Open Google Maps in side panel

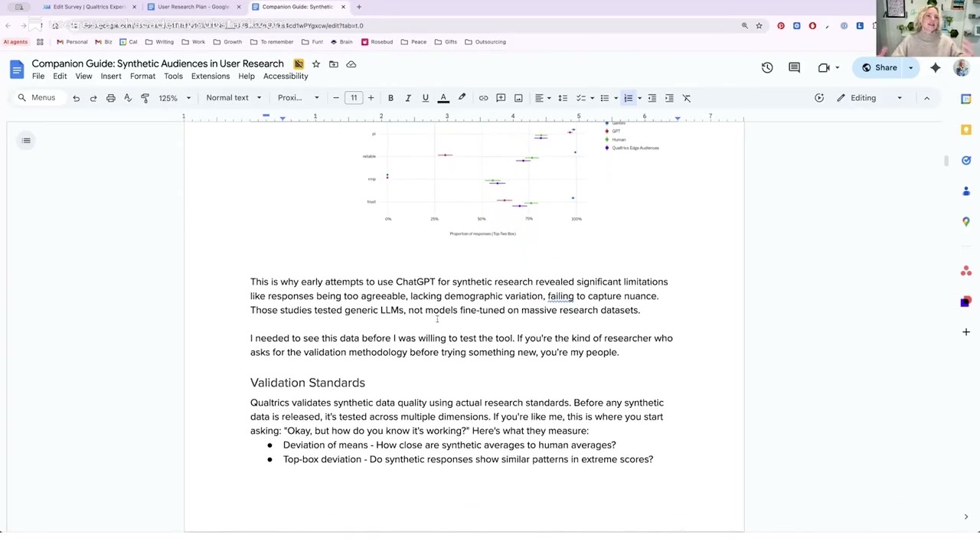(x=966, y=221)
